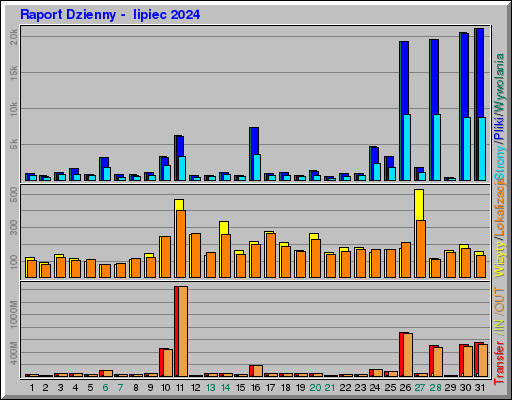The width and height of the screenshot is (512, 400).
Task: Select day 26 on the x-axis
Action: point(405,388)
